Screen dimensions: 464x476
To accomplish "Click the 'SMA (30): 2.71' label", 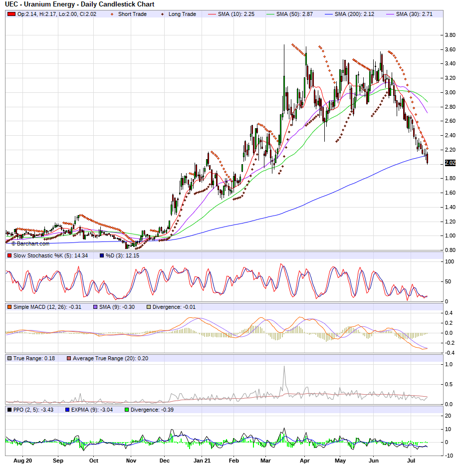I will (x=414, y=14).
